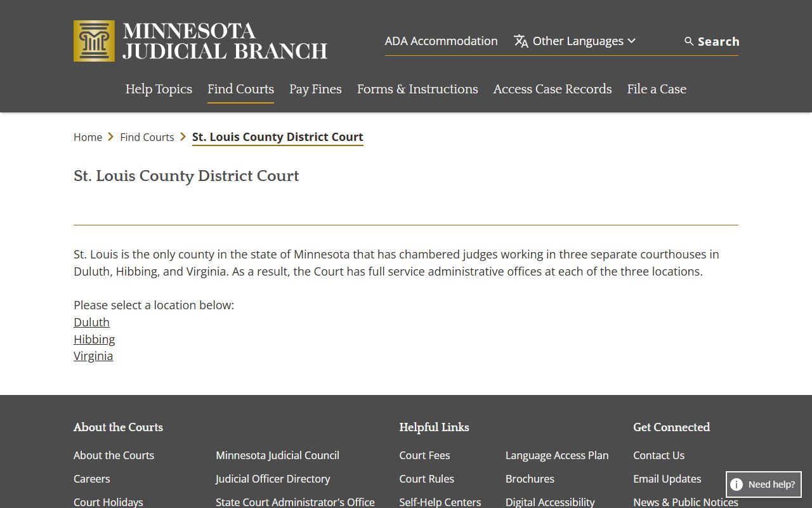Open the Digital Accessibility link
812x508 pixels.
(550, 502)
